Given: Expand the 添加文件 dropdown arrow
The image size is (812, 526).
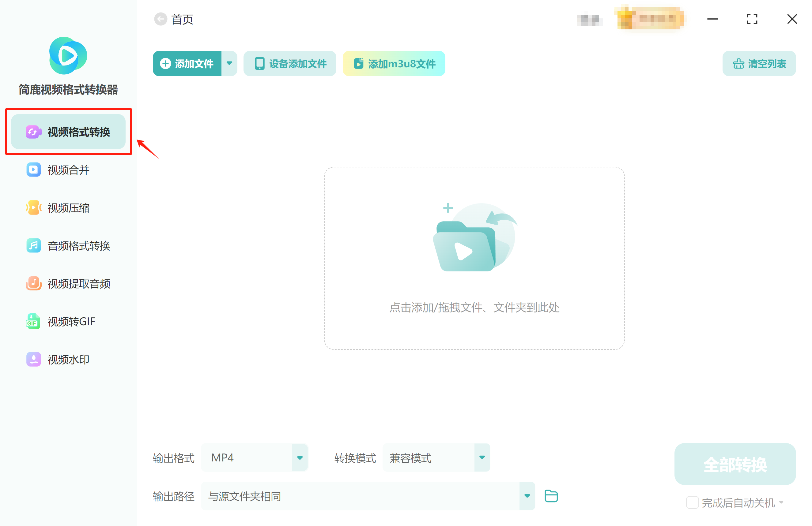Looking at the screenshot, I should [229, 63].
